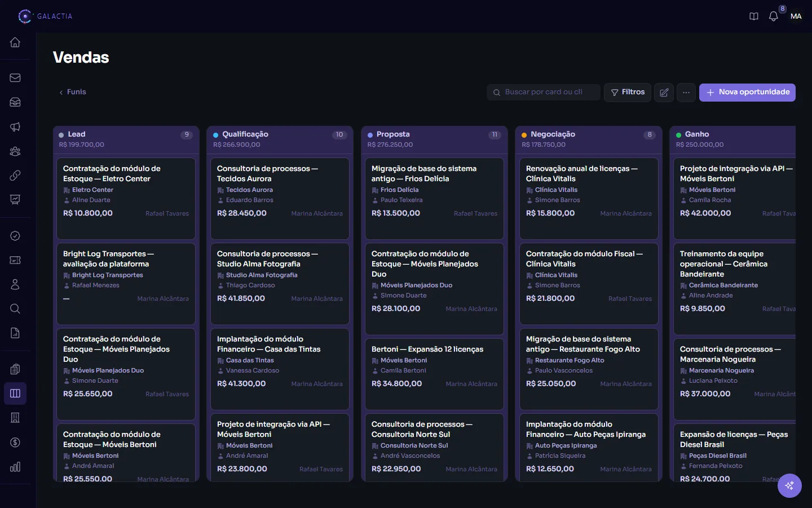Open card Migração de base — Frios Delícia
Viewport: 812px width, 508px height.
435,199
